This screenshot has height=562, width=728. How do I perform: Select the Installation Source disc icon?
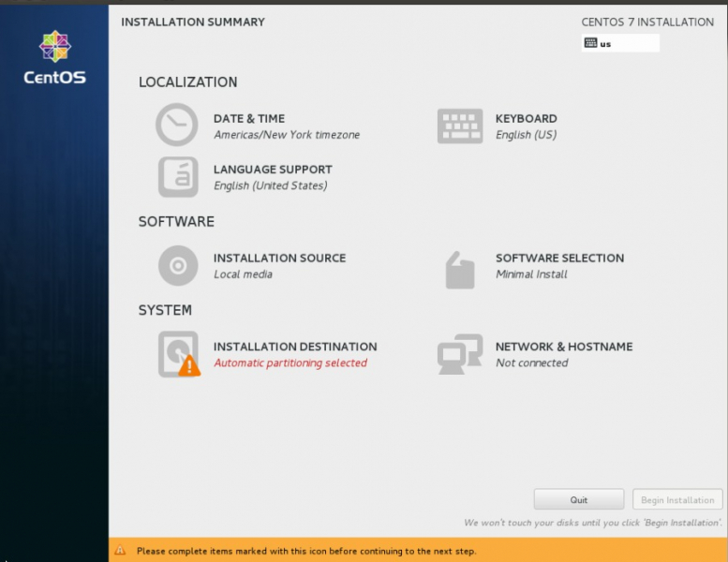[x=177, y=265]
